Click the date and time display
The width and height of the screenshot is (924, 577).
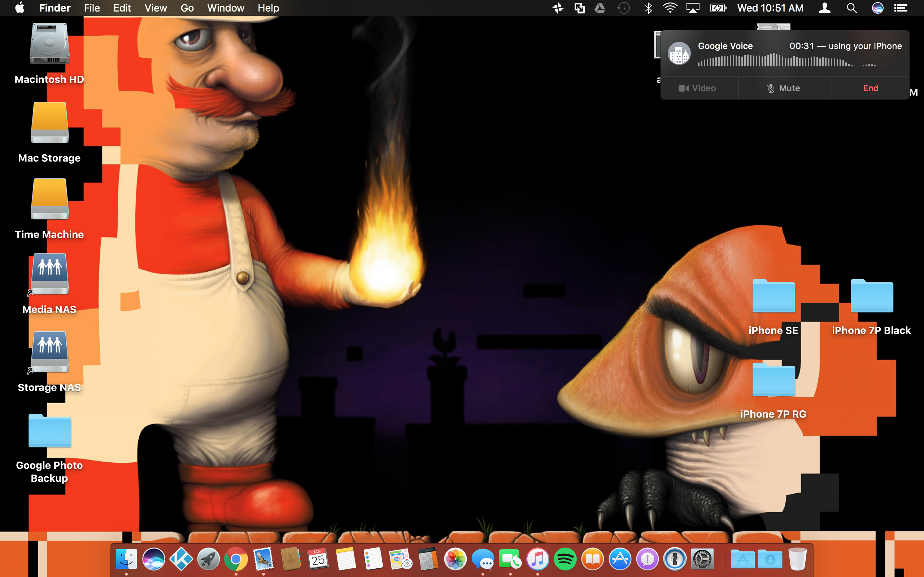click(770, 8)
